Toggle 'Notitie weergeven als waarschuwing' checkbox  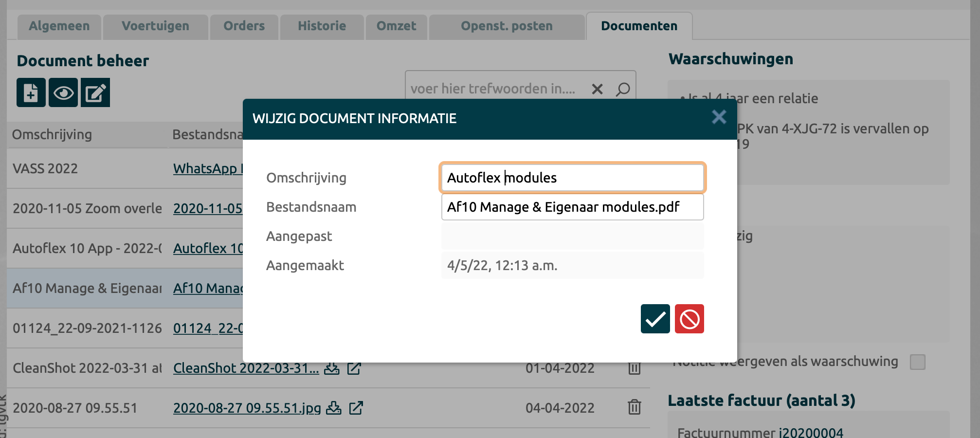[917, 362]
